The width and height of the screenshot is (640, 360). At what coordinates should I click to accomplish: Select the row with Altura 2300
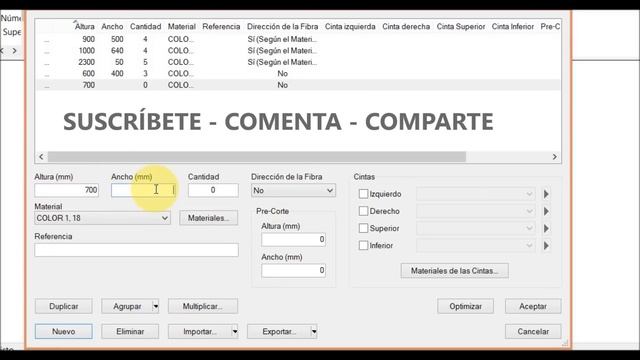point(298,62)
